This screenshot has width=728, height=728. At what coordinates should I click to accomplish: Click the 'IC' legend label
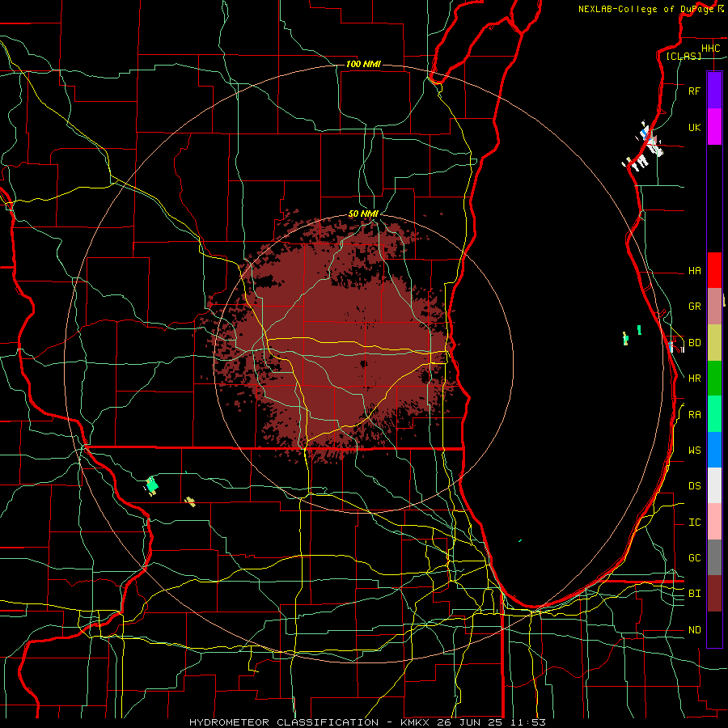pos(695,523)
